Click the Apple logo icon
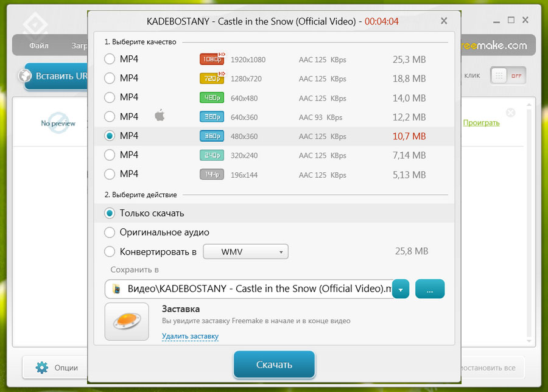 [160, 115]
